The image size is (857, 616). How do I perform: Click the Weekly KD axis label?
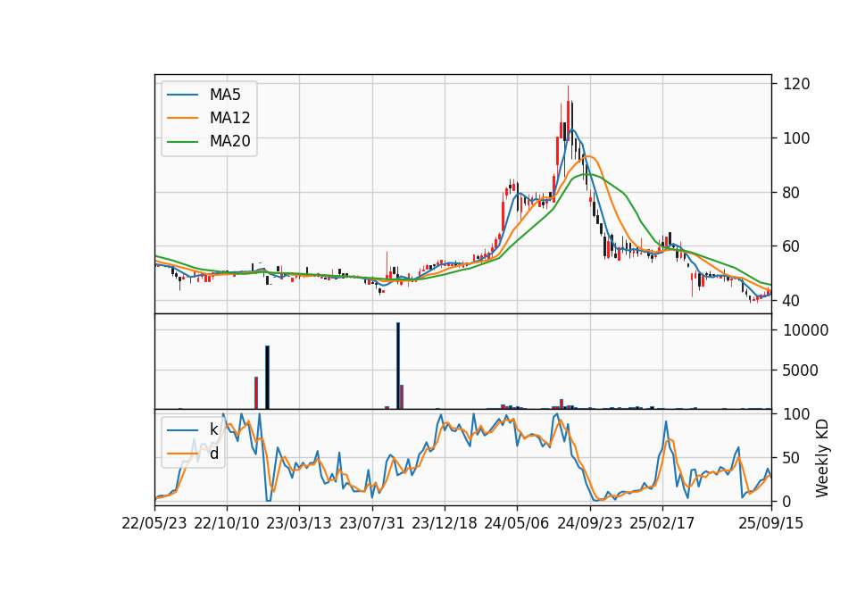[x=822, y=458]
